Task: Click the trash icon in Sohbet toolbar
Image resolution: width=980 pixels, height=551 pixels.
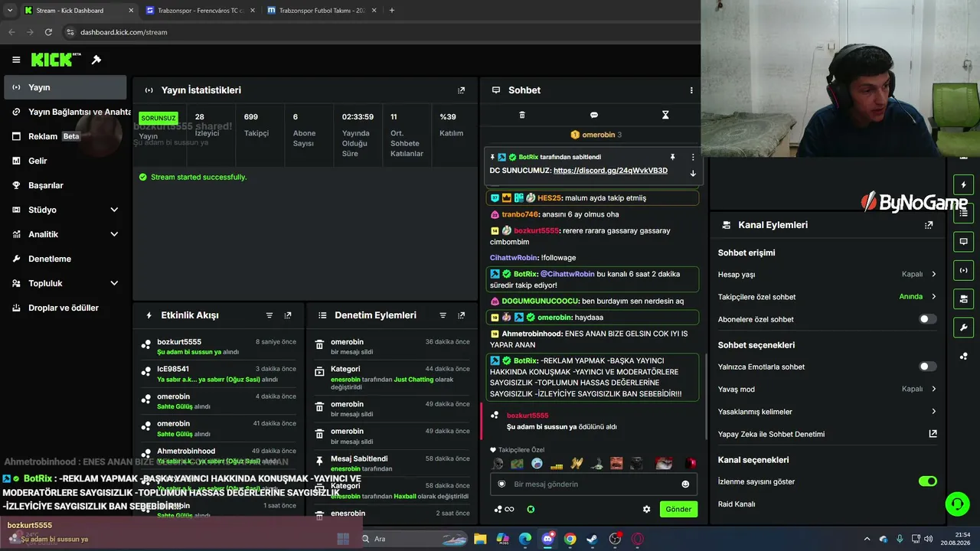Action: [522, 115]
